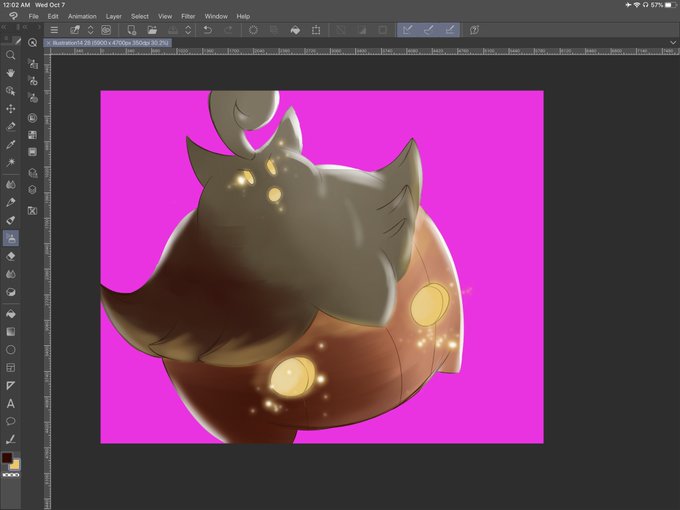The image size is (680, 510).
Task: Toggle Snap to Ruler in command bar
Action: tap(407, 30)
